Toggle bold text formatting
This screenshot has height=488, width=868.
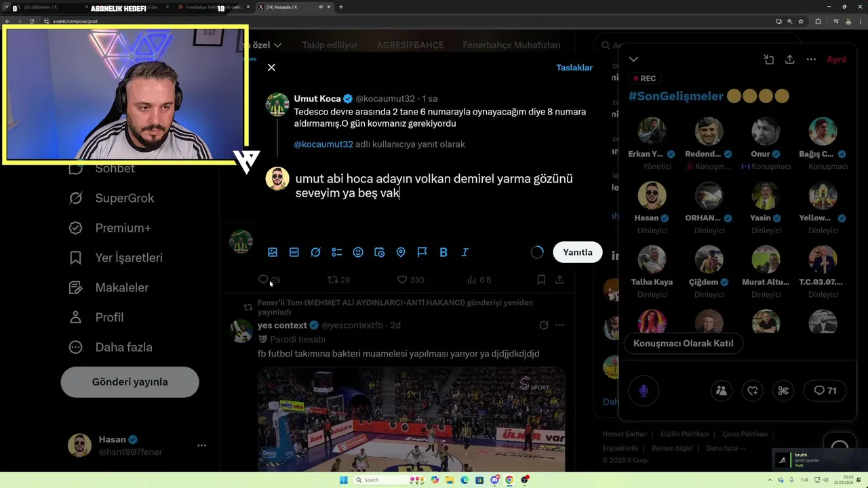(x=443, y=252)
